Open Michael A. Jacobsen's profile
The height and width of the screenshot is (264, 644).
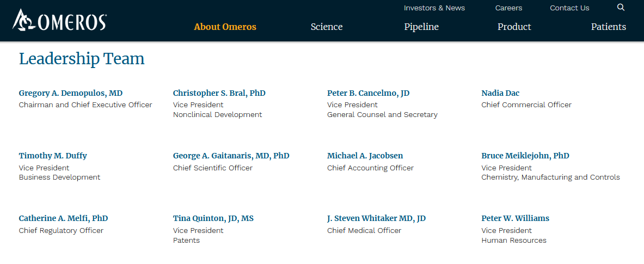(365, 156)
